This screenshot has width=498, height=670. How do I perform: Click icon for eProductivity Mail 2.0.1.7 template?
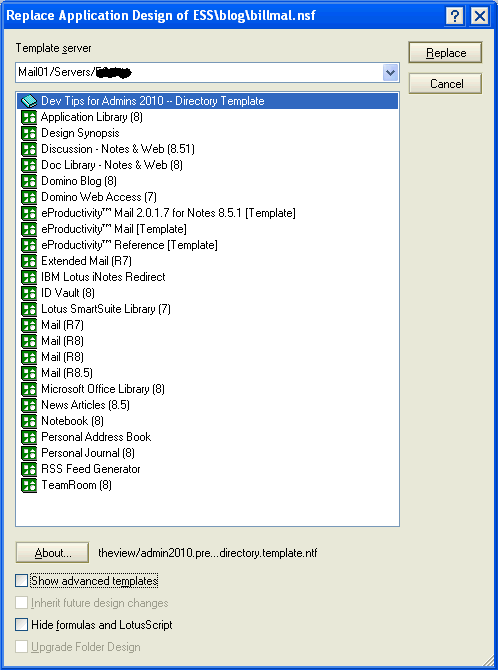[29, 213]
